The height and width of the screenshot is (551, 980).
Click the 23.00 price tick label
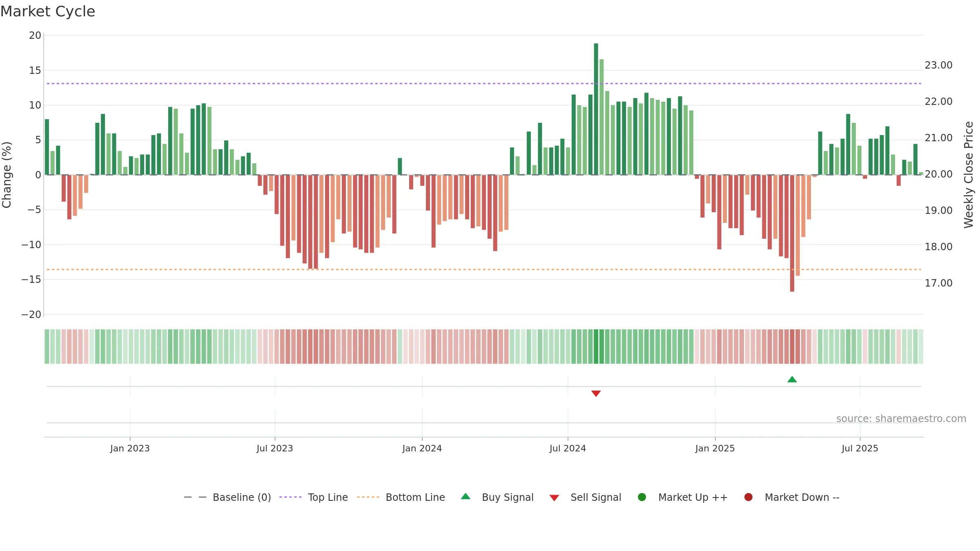click(x=939, y=65)
